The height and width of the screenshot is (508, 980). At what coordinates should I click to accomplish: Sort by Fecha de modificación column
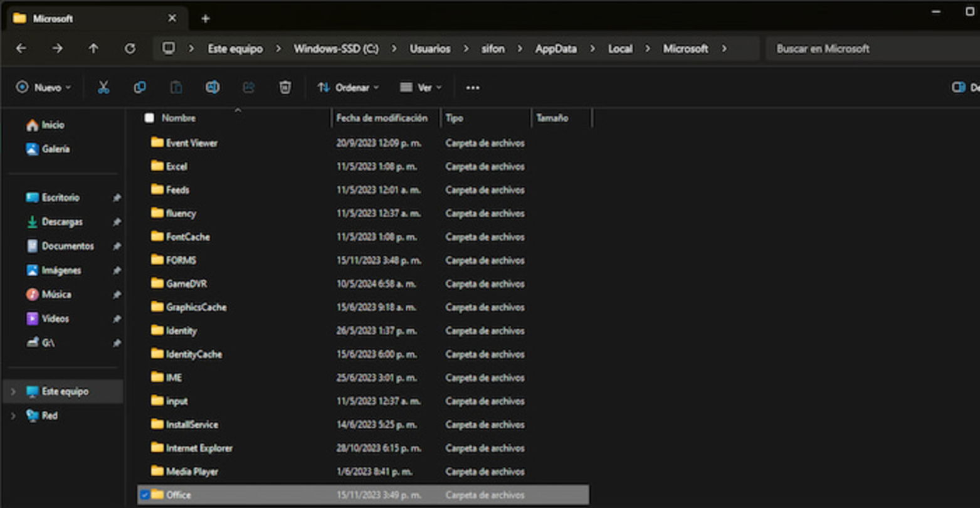[382, 118]
